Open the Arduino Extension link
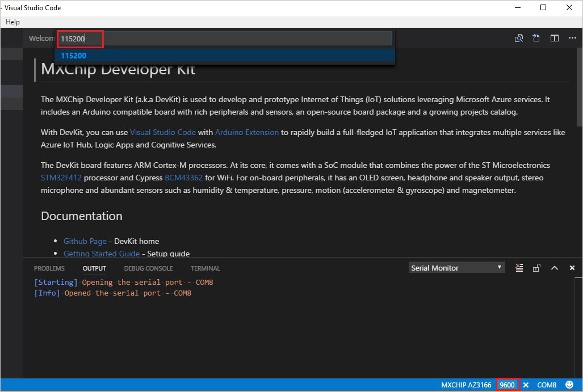This screenshot has height=392, width=583. (247, 132)
